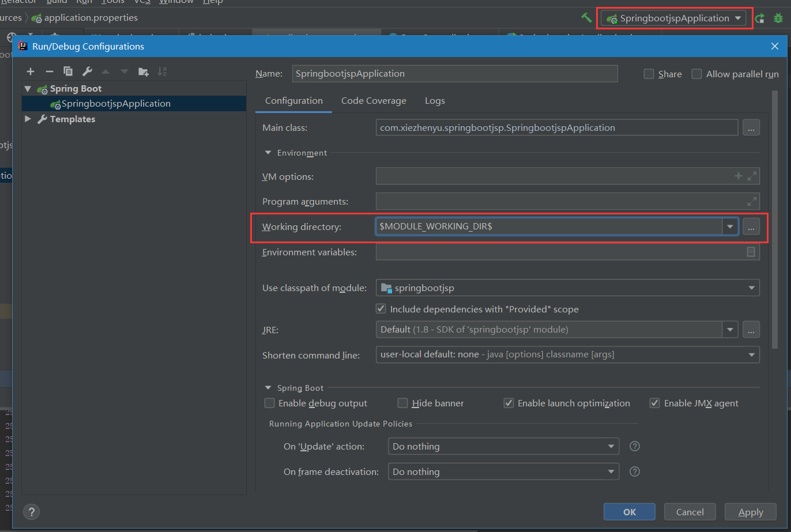Browse for Main class
The width and height of the screenshot is (791, 532).
point(751,127)
